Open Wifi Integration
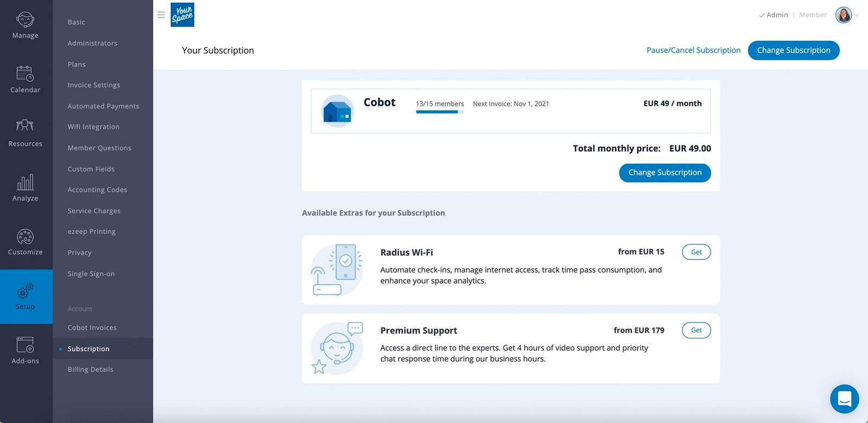The width and height of the screenshot is (868, 423). coord(93,127)
